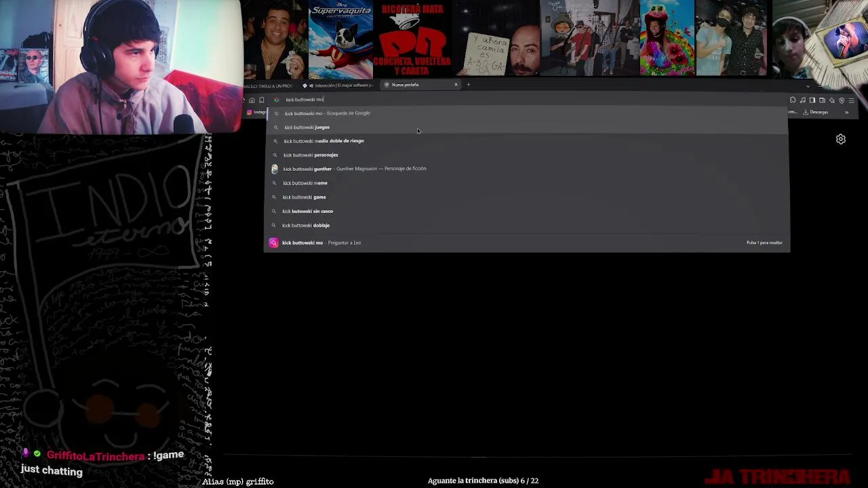
Task: Open a new browser tab with plus
Action: point(468,85)
